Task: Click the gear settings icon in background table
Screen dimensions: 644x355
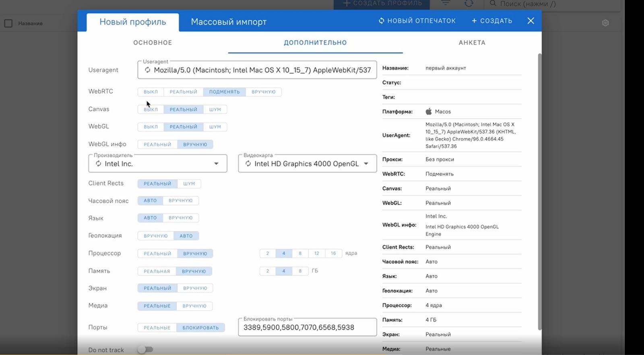Action: tap(605, 23)
